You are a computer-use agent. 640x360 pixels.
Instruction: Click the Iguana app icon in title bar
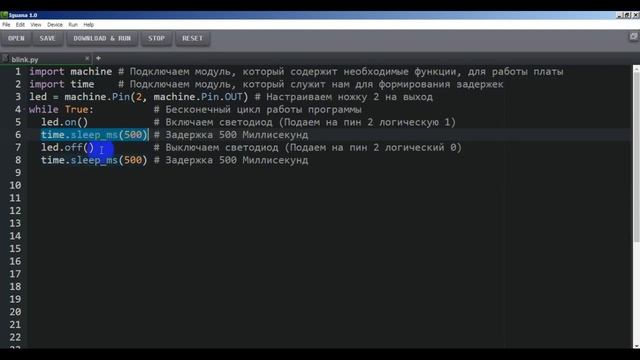4,15
